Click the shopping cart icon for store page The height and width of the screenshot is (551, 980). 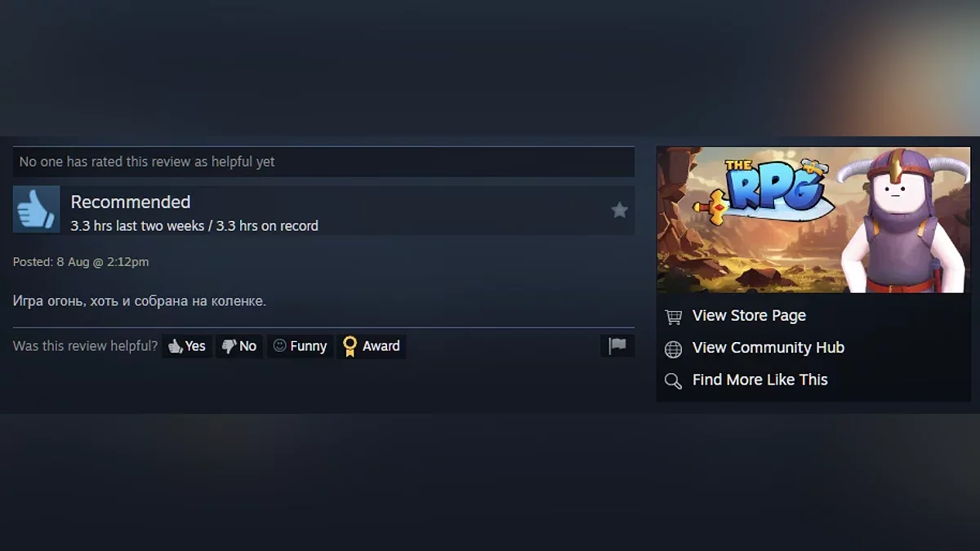click(x=673, y=317)
